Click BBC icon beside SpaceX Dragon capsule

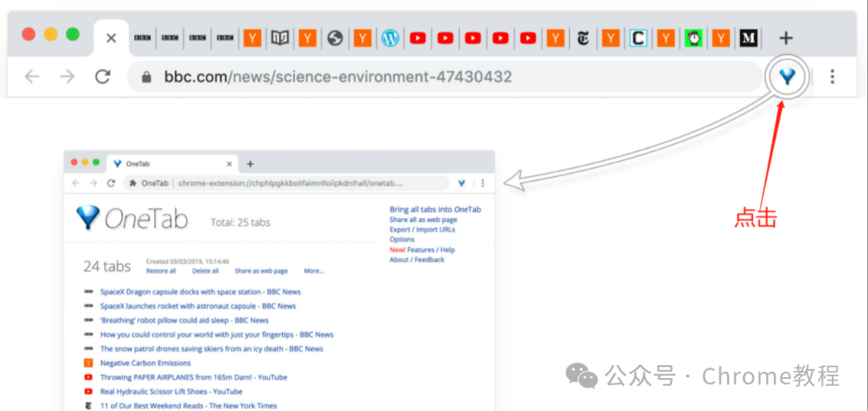click(88, 291)
